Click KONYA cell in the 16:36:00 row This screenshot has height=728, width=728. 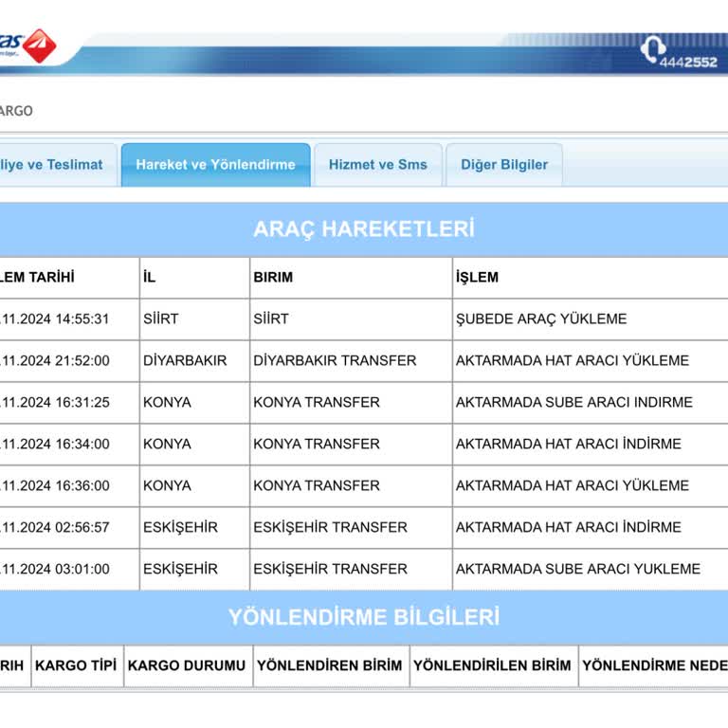tap(194, 486)
